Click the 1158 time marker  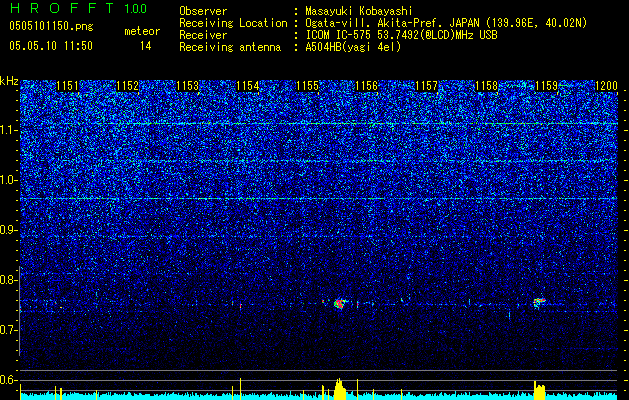click(486, 86)
